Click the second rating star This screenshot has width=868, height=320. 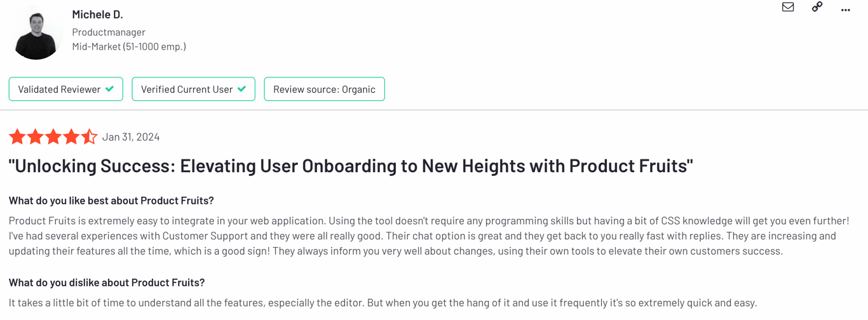pos(35,137)
